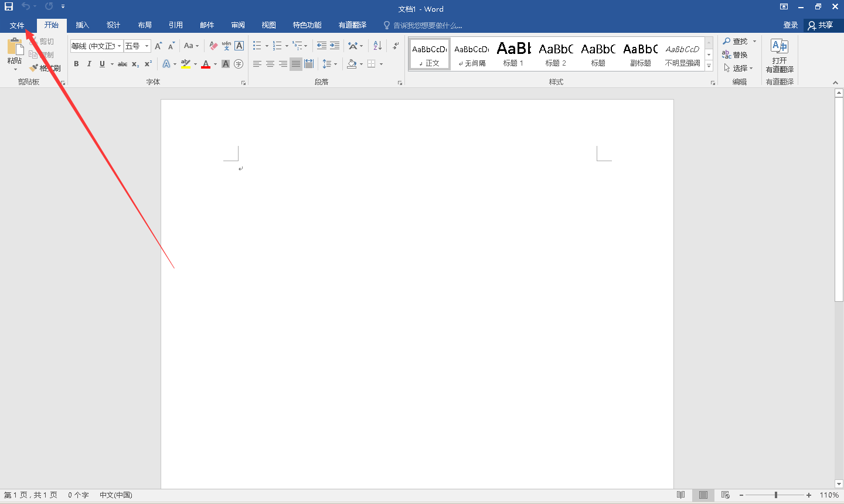Open the 文件 File tab
The height and width of the screenshot is (504, 844).
click(17, 25)
